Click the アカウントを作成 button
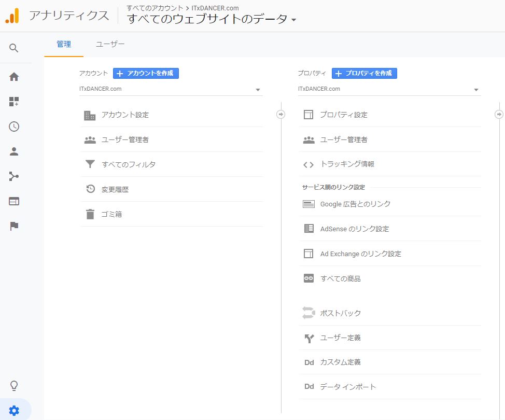The width and height of the screenshot is (505, 420). coord(146,74)
